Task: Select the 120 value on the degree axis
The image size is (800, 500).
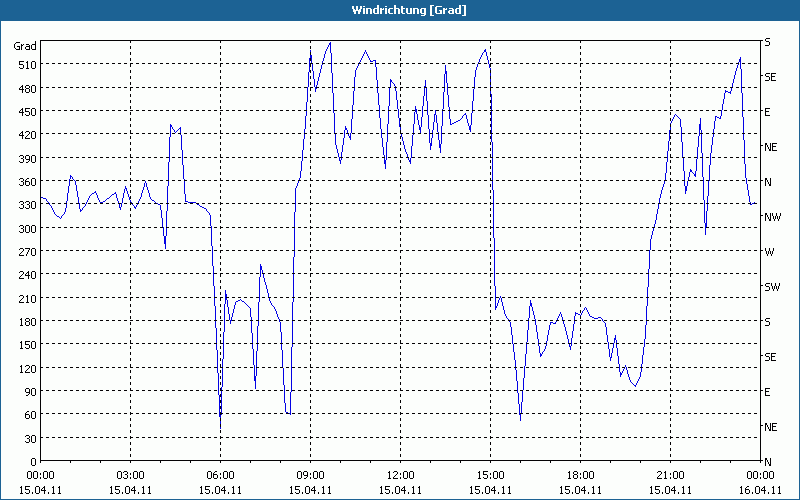Action: point(28,368)
